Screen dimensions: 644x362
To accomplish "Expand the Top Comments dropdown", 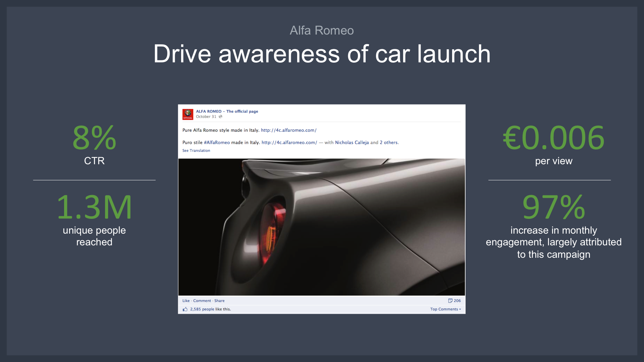I will pyautogui.click(x=445, y=309).
